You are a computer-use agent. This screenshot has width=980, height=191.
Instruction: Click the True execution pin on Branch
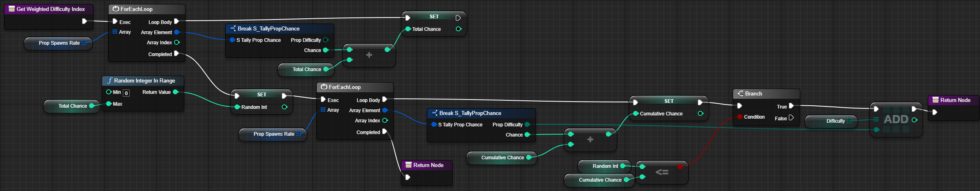[x=791, y=106]
